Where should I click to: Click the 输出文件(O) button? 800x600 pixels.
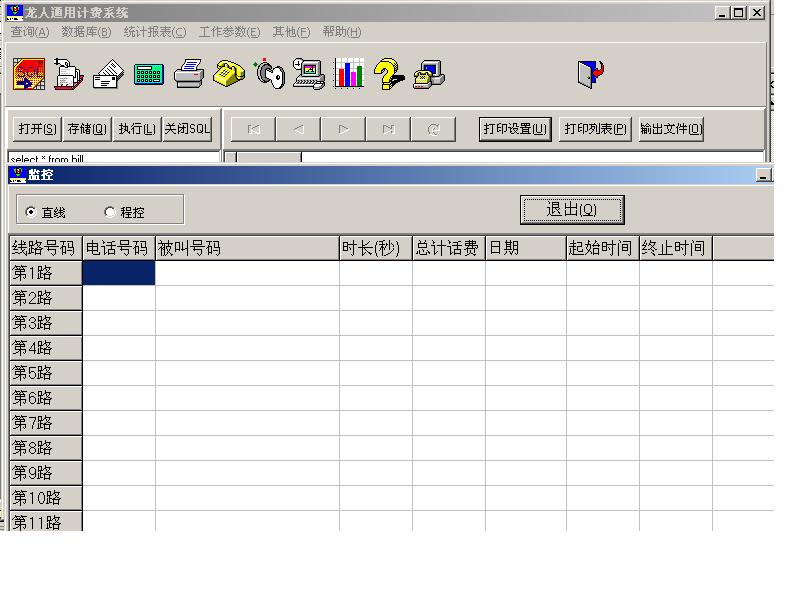coord(671,129)
